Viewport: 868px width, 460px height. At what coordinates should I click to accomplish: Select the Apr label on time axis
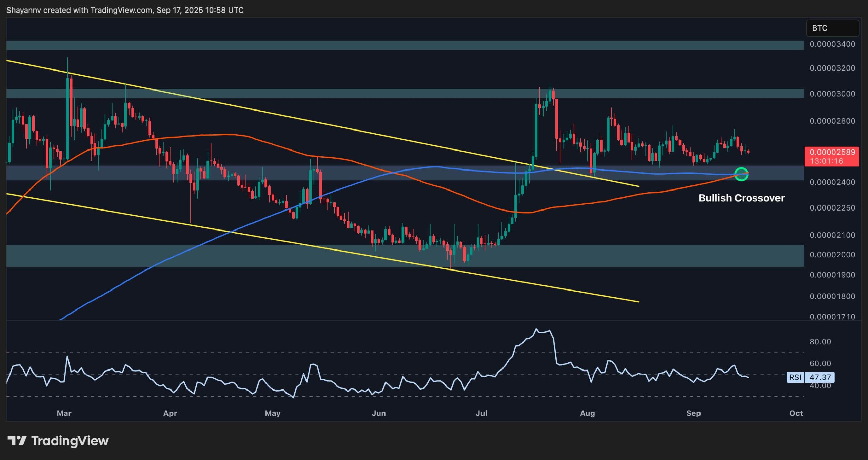click(170, 413)
